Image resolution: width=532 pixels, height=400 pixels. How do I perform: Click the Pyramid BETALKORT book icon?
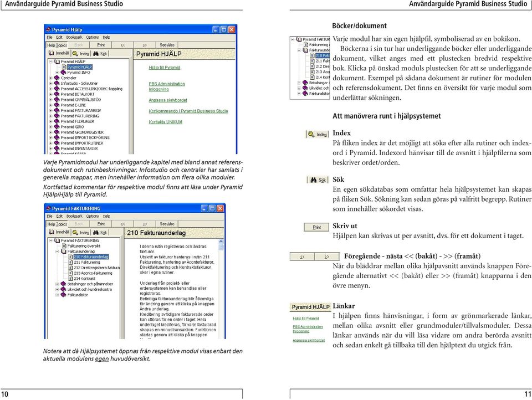click(57, 94)
